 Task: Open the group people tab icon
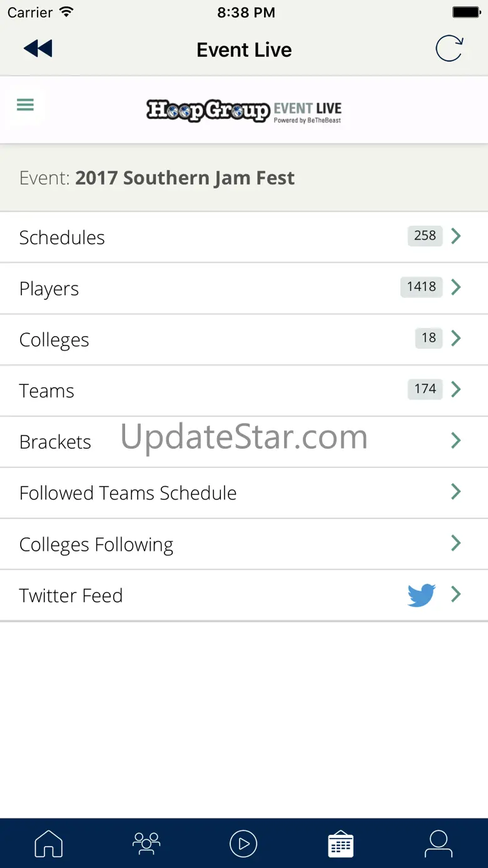click(146, 844)
